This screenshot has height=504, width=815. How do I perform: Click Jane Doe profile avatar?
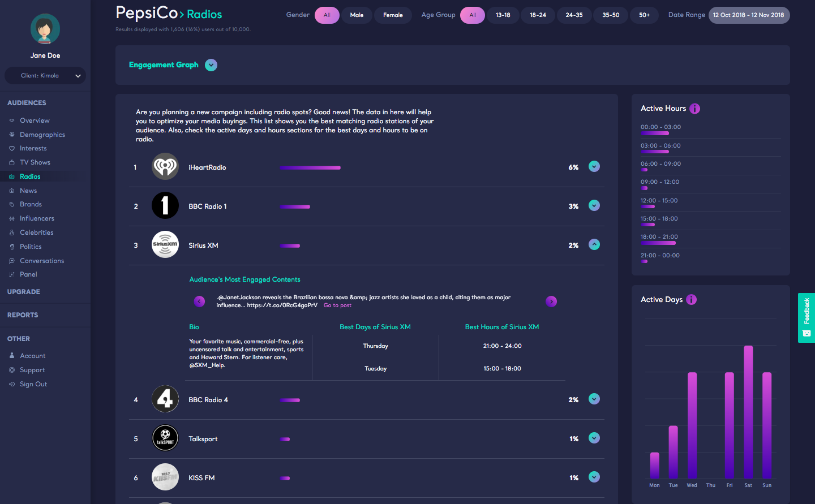[x=45, y=29]
